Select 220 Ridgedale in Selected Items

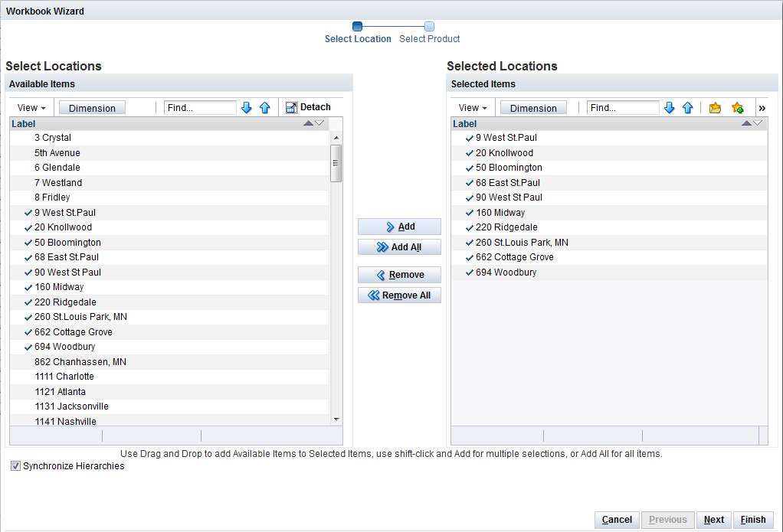click(x=609, y=227)
